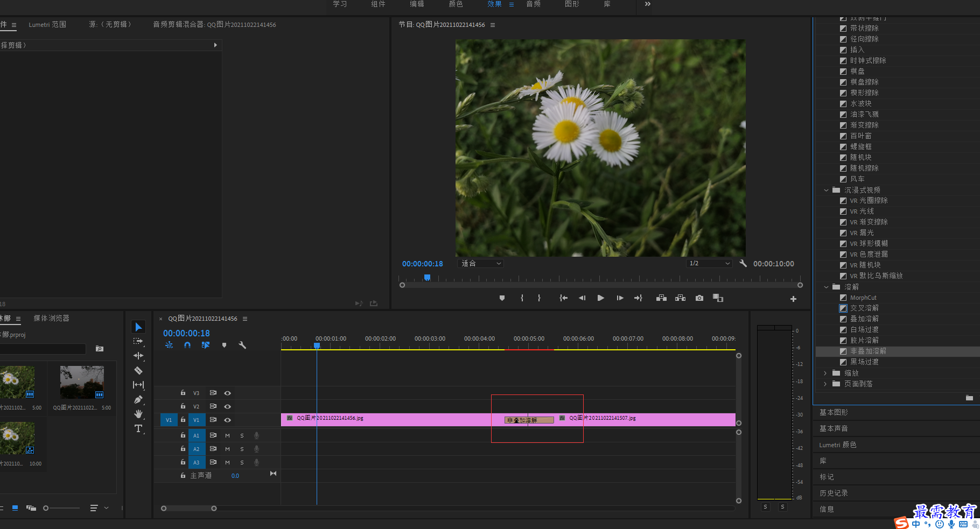980x529 pixels.
Task: Open the 媒体浏览器 tab
Action: tap(51, 319)
